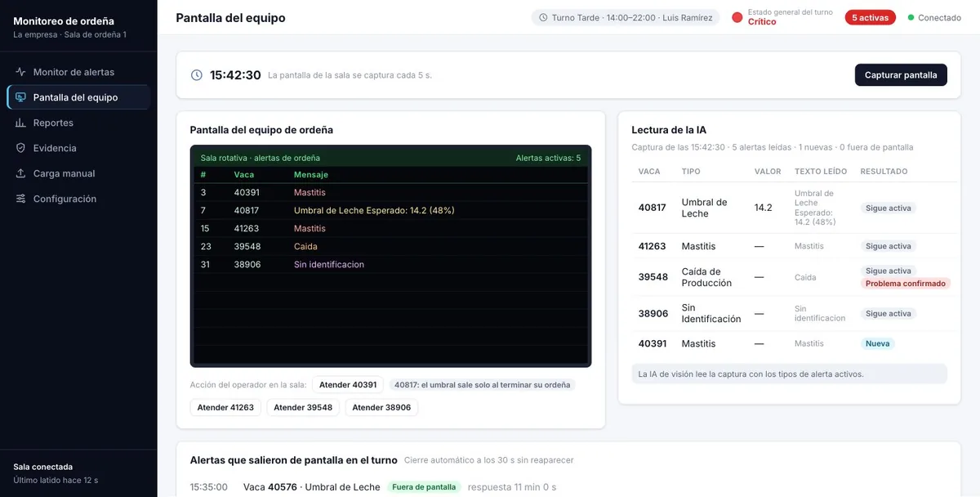The height and width of the screenshot is (497, 980).
Task: Click the Sigue activa badge in row 41263
Action: pyautogui.click(x=889, y=246)
